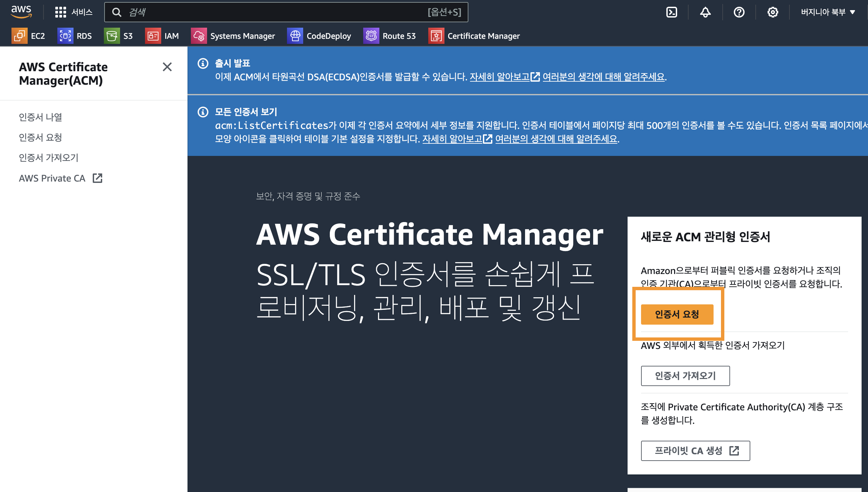Select 인증서 가져오기 in sidebar
The image size is (868, 492).
click(49, 158)
